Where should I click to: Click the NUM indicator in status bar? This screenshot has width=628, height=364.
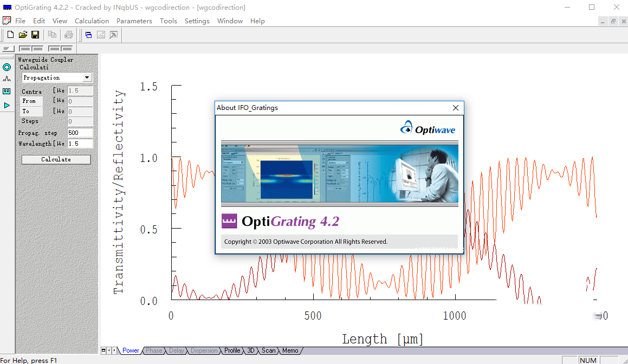[587, 360]
